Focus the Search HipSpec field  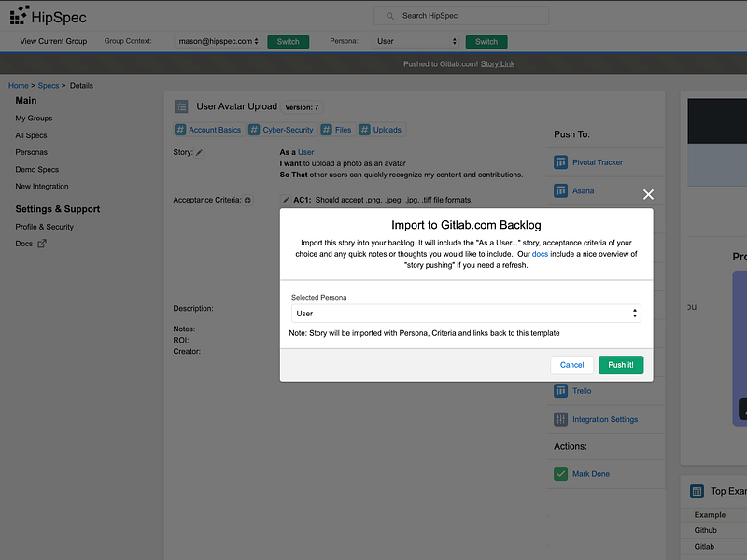(x=461, y=16)
